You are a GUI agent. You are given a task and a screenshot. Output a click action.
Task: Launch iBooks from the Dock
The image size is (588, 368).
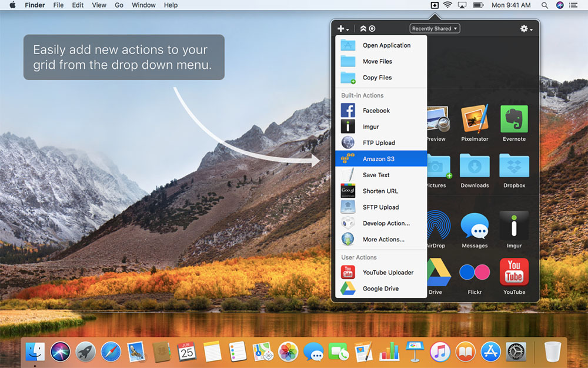point(465,352)
